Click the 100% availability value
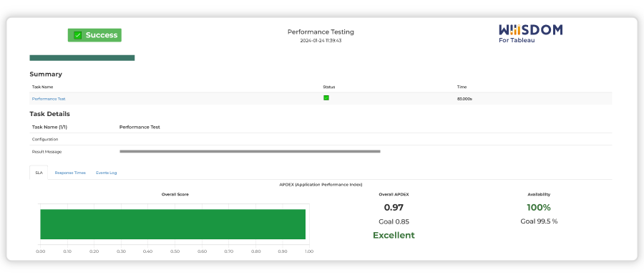Screen dimensions: 644x278 point(539,208)
